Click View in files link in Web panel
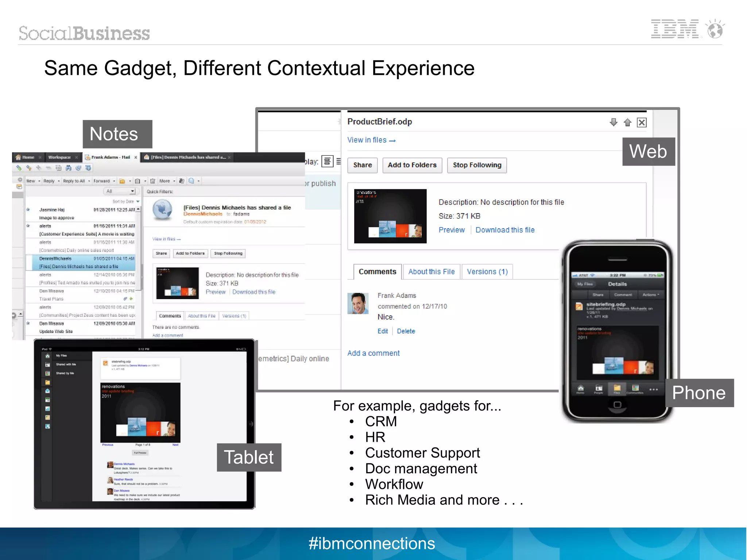Image resolution: width=747 pixels, height=560 pixels. 371,140
